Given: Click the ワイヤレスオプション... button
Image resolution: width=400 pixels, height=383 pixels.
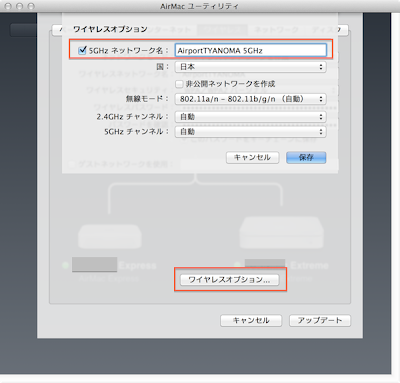Looking at the screenshot, I should coord(230,279).
